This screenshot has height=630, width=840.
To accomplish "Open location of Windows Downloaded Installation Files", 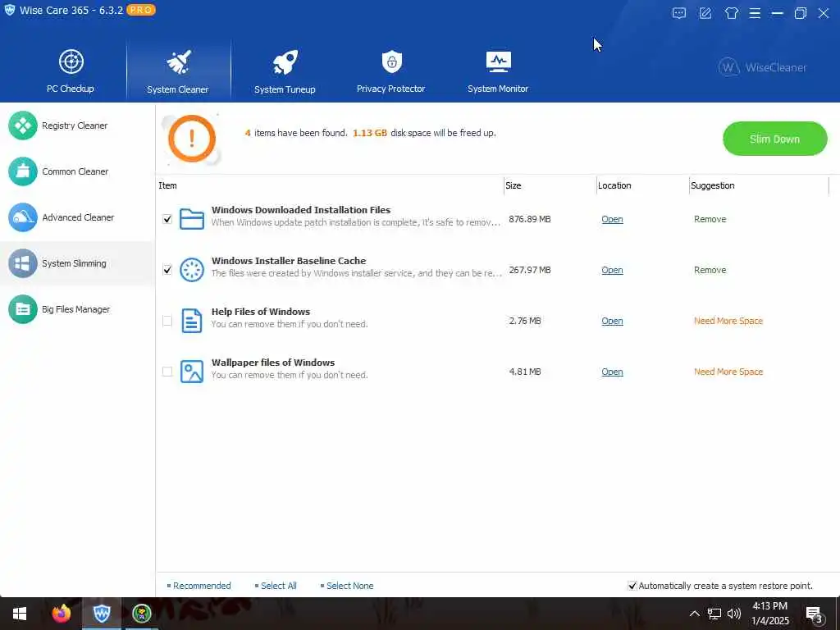I will coord(612,219).
